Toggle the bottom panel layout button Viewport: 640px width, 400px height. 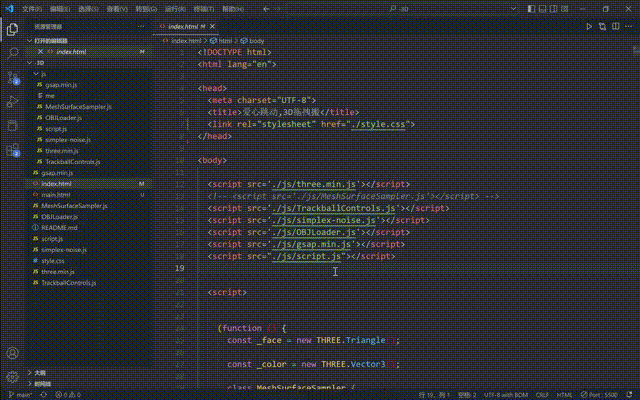pyautogui.click(x=542, y=9)
